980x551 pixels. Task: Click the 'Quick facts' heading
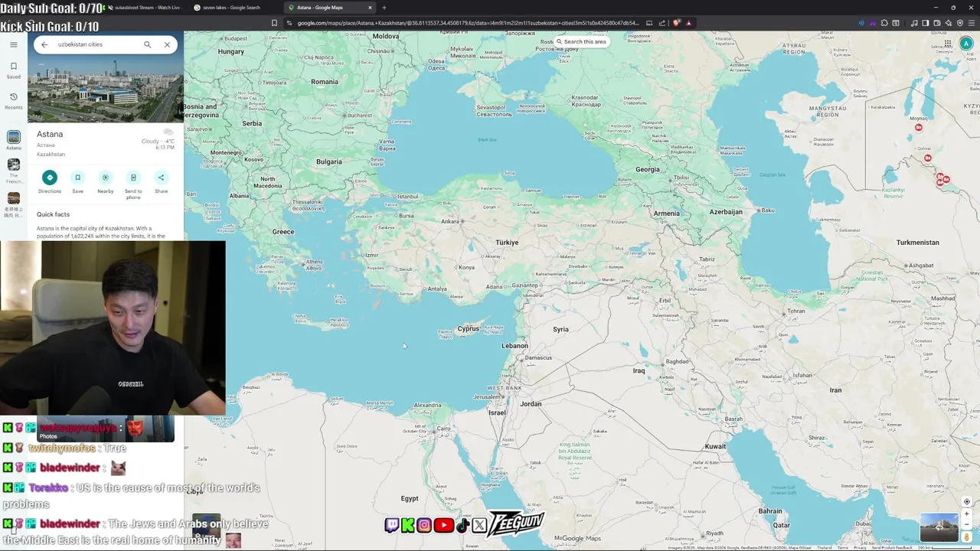point(53,214)
